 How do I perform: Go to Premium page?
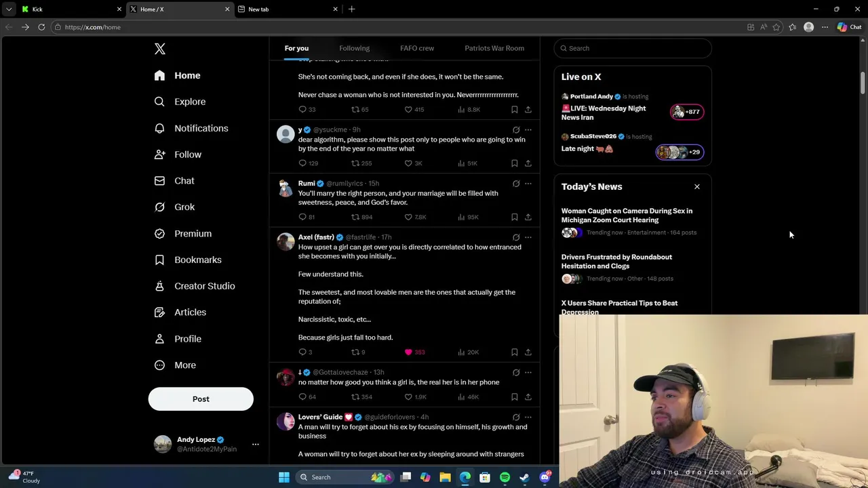coord(183,233)
